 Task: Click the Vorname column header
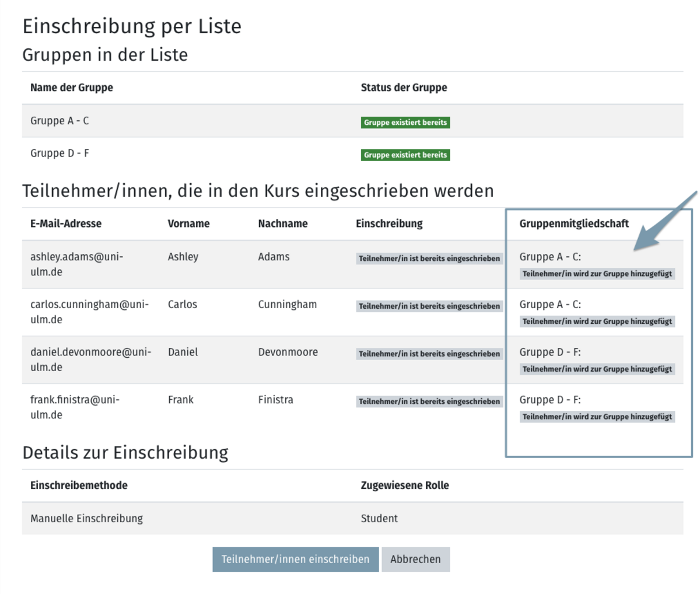188,223
